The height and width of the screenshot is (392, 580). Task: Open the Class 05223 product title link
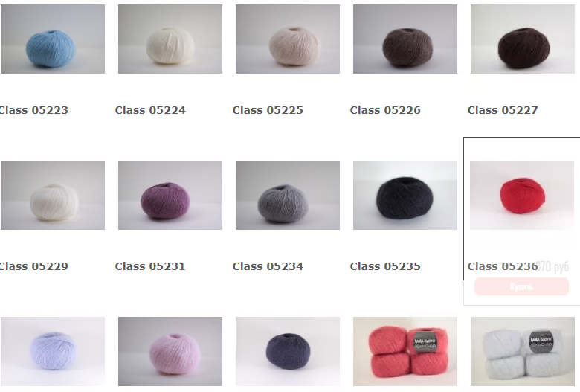33,110
